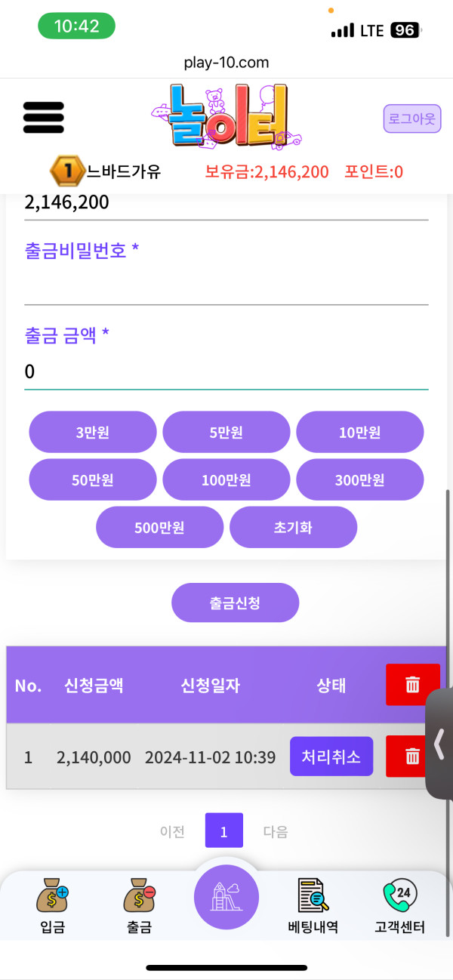
Task: Select the 100만원 amount button
Action: pos(226,479)
